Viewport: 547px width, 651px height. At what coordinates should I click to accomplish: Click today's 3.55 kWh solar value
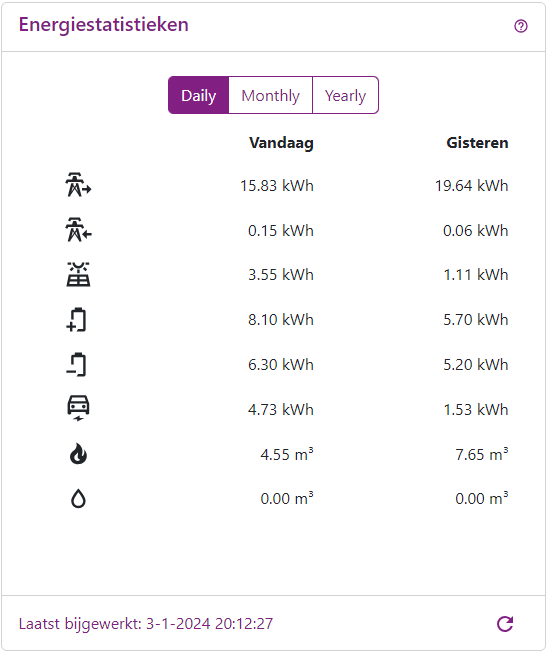click(x=281, y=275)
